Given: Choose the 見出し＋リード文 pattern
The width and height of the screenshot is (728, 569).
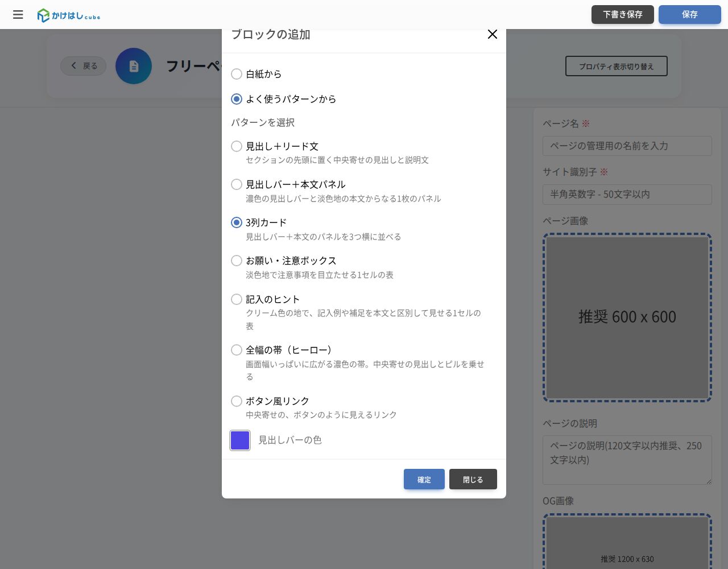Looking at the screenshot, I should coord(237,146).
